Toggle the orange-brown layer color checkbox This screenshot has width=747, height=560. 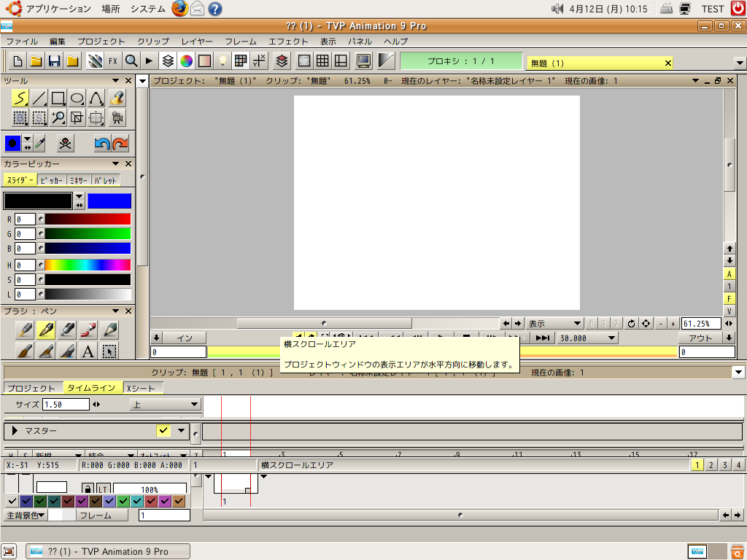click(x=179, y=500)
